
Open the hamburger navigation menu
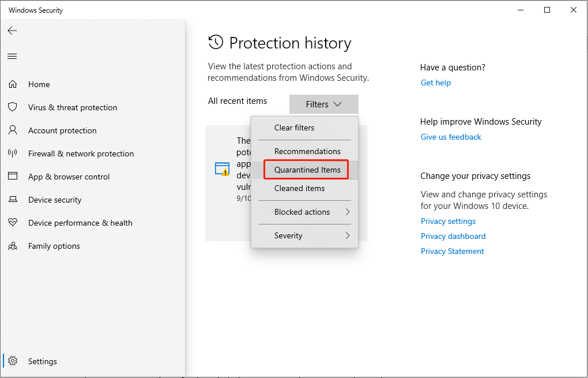[12, 57]
